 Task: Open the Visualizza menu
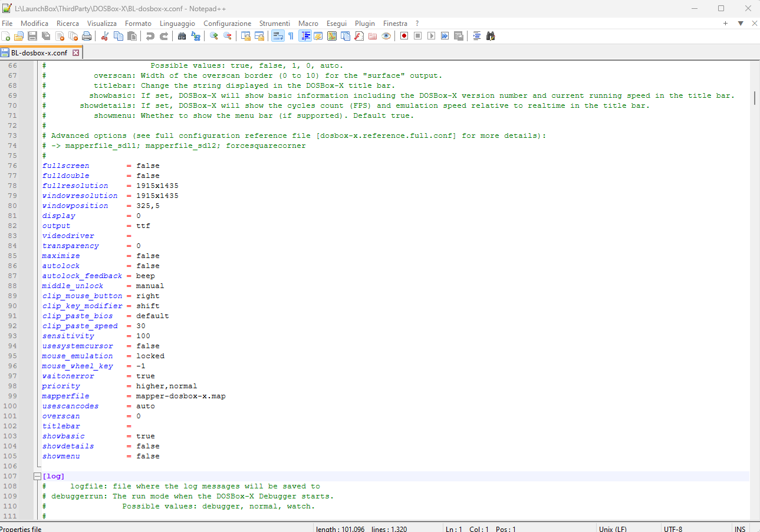click(x=102, y=24)
